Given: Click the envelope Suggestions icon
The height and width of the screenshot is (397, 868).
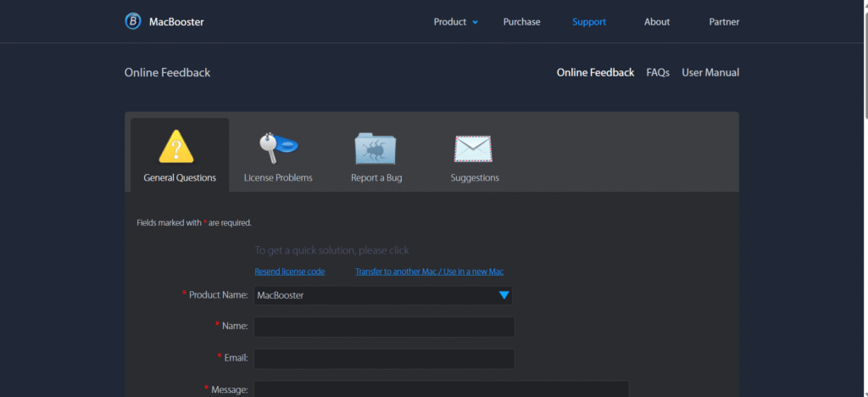Looking at the screenshot, I should pos(474,148).
